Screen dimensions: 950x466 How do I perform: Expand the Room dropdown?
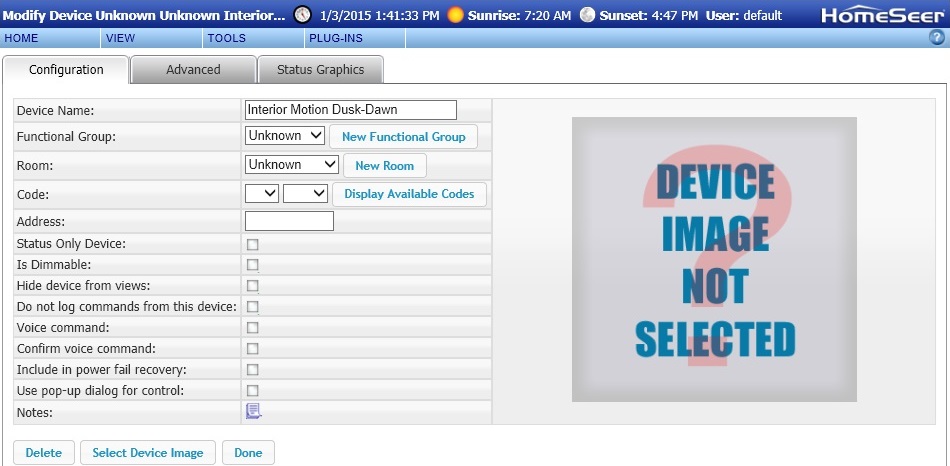click(x=292, y=165)
